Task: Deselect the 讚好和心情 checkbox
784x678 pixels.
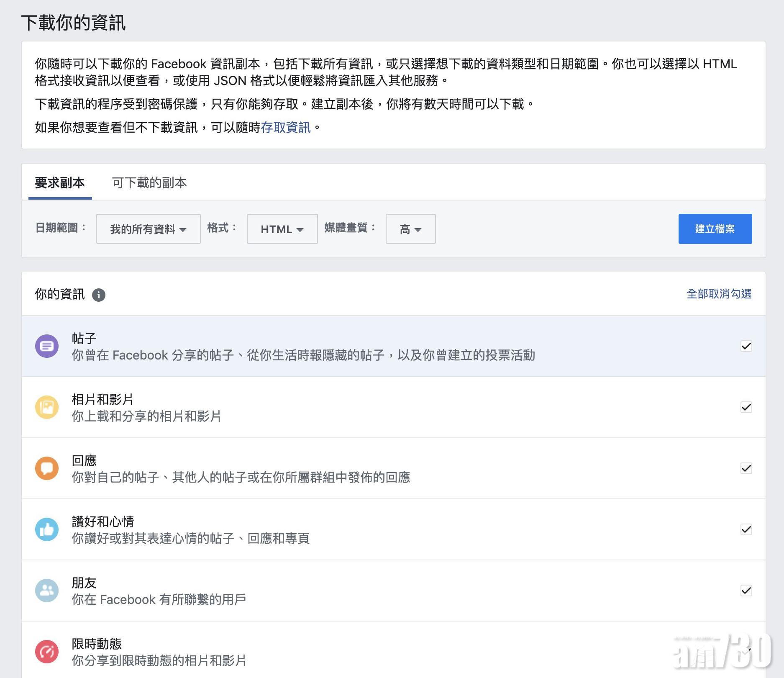Action: (746, 529)
